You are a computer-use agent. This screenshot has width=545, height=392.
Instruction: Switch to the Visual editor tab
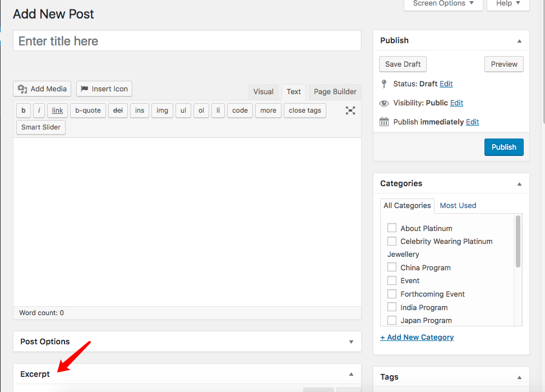click(x=263, y=92)
